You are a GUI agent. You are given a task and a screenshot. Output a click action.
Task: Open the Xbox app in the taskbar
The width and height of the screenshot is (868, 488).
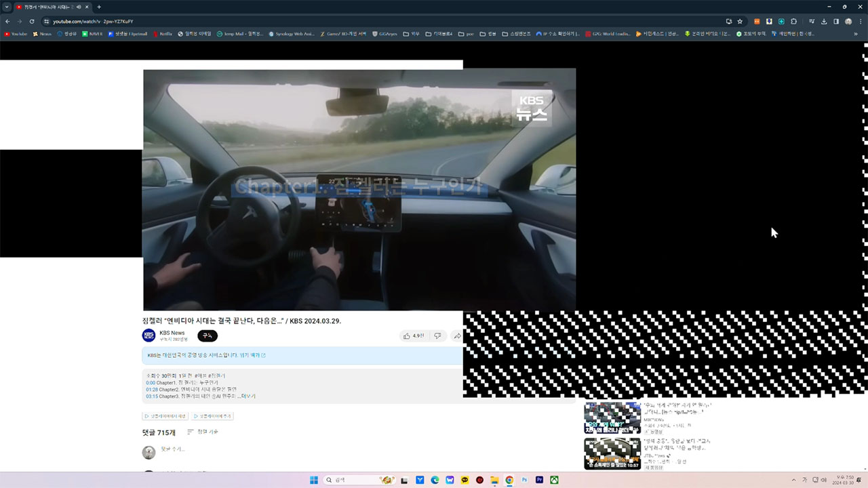554,480
